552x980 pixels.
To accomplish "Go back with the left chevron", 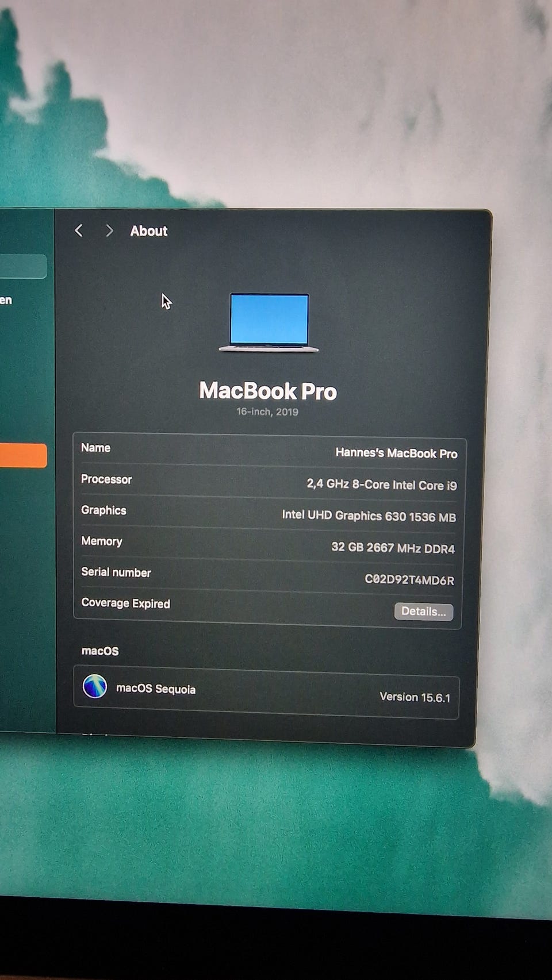I will point(79,230).
